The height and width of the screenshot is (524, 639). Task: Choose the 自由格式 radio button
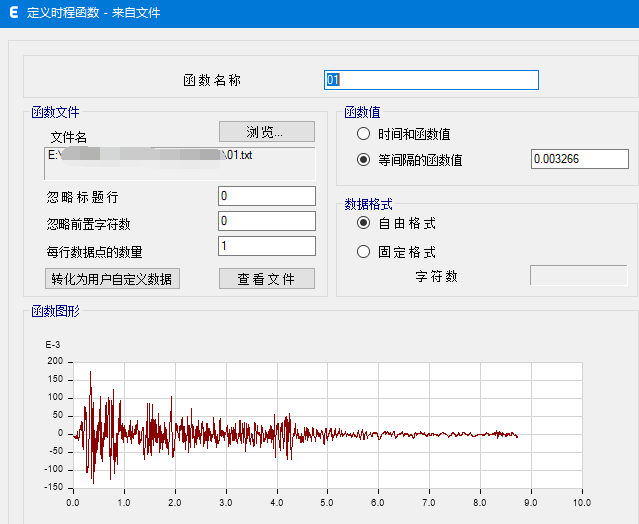point(364,223)
